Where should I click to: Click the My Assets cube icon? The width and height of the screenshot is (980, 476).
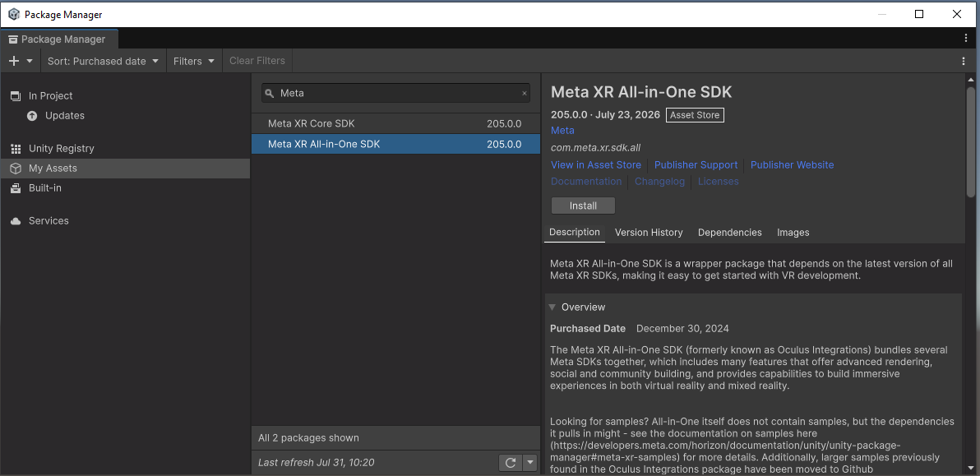tap(16, 168)
